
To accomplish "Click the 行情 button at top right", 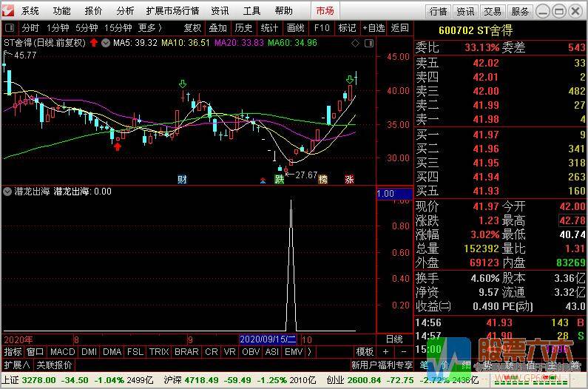I will 438,12.
